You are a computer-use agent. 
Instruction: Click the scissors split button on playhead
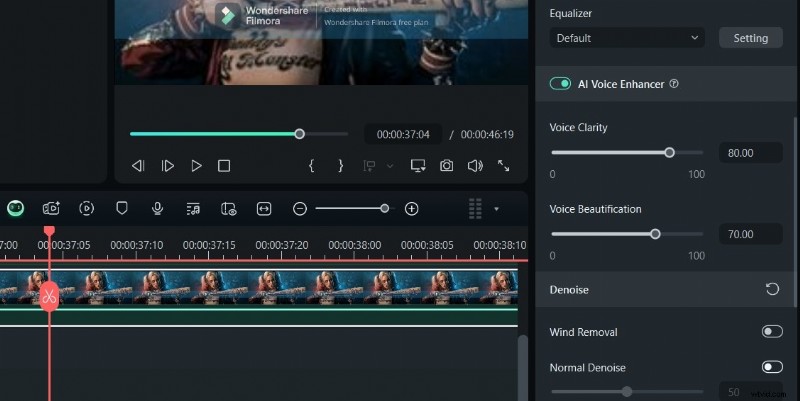[49, 296]
